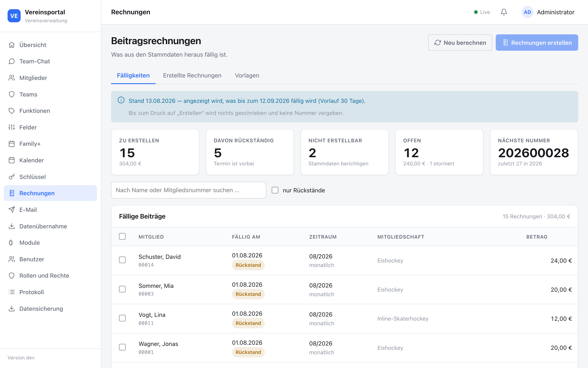Click the Nicht erstellbar summary card
The width and height of the screenshot is (588, 368).
click(345, 152)
